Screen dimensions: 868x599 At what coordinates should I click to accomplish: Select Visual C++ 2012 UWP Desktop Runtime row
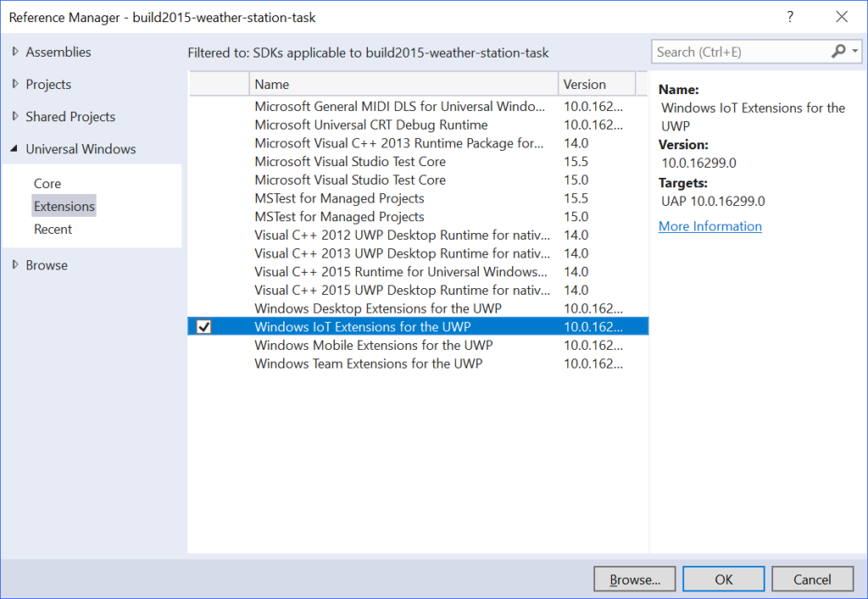point(418,235)
